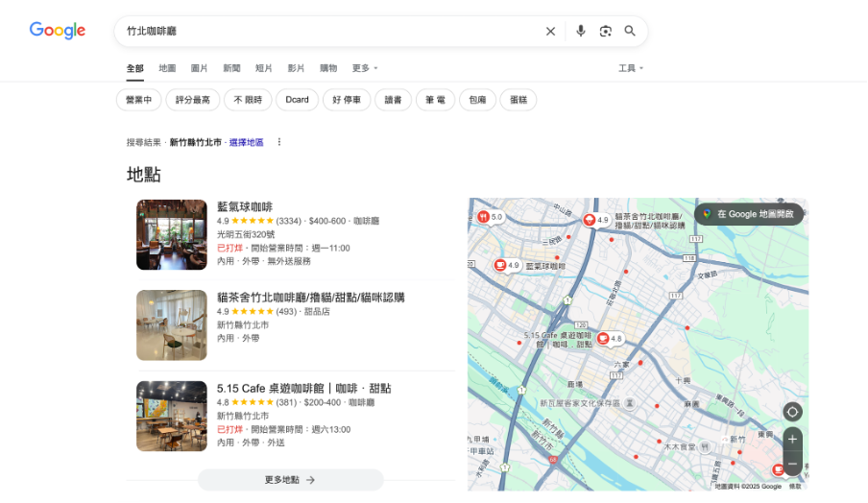View the 5.15 Cafe photo thumbnail

[172, 416]
